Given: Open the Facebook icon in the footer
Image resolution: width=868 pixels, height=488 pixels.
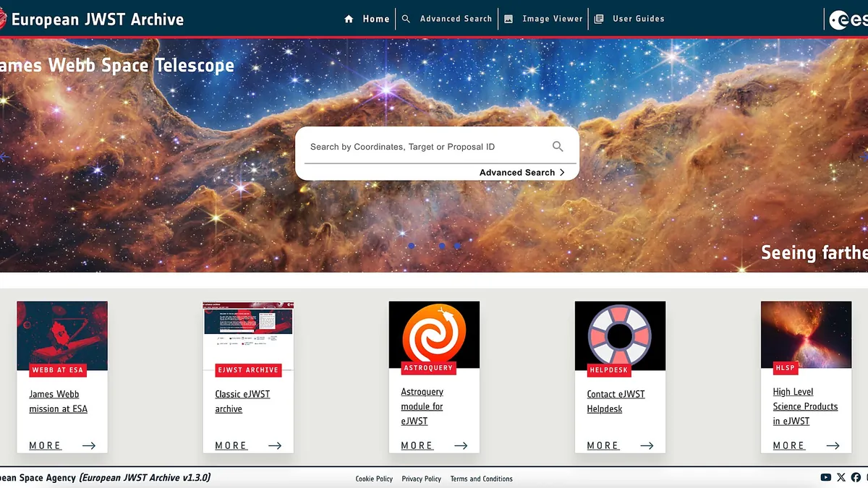Looking at the screenshot, I should coord(856,477).
